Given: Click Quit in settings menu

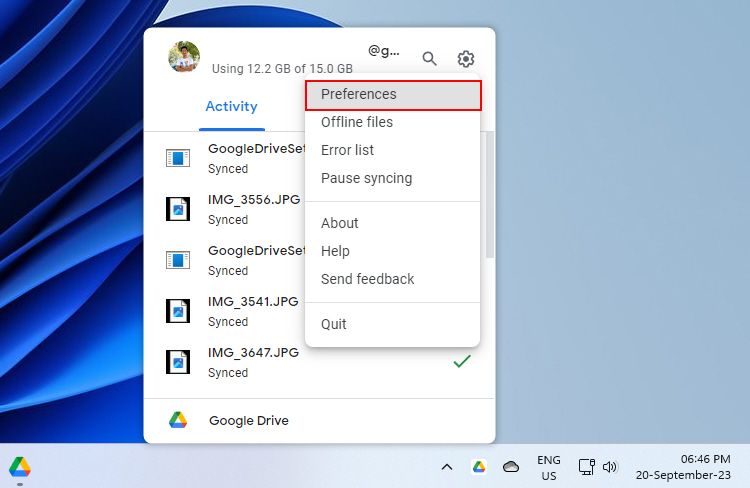Looking at the screenshot, I should tap(334, 324).
